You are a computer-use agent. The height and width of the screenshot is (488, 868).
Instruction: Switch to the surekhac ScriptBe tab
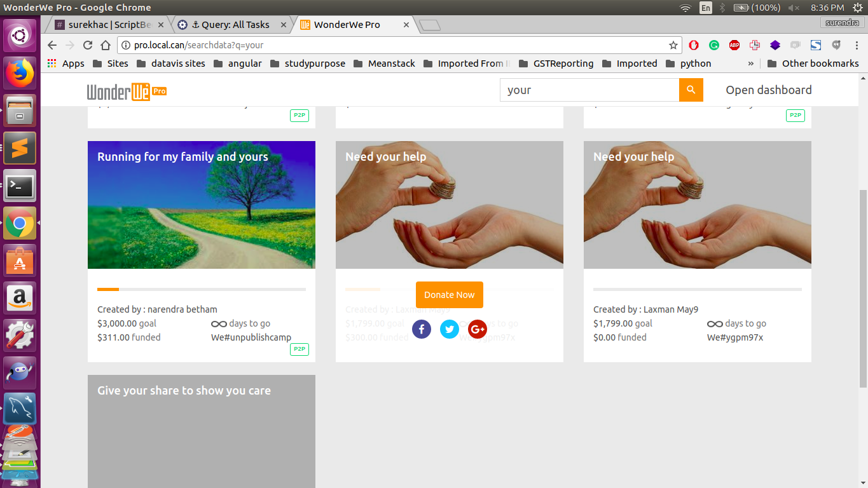point(108,25)
